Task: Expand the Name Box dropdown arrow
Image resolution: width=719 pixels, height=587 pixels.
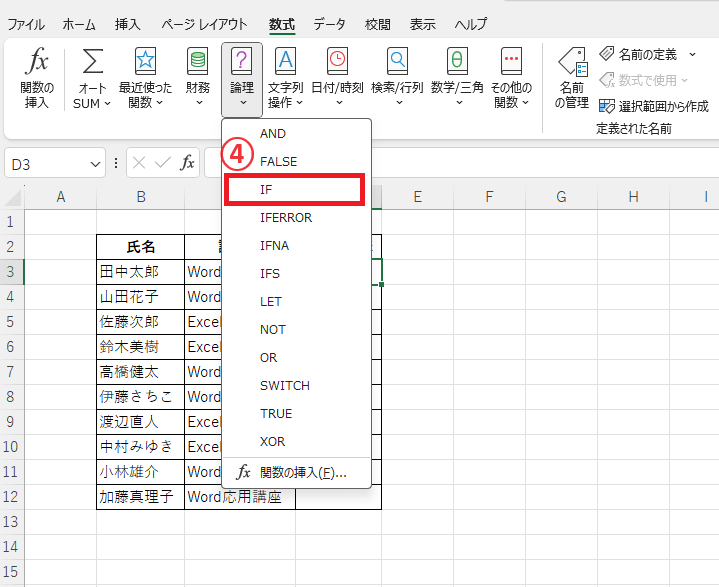Action: (95, 164)
